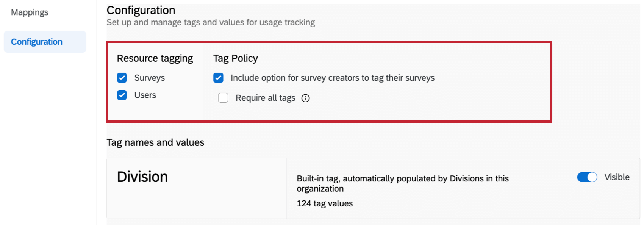
Task: Select the Configuration sidebar item
Action: tap(37, 42)
